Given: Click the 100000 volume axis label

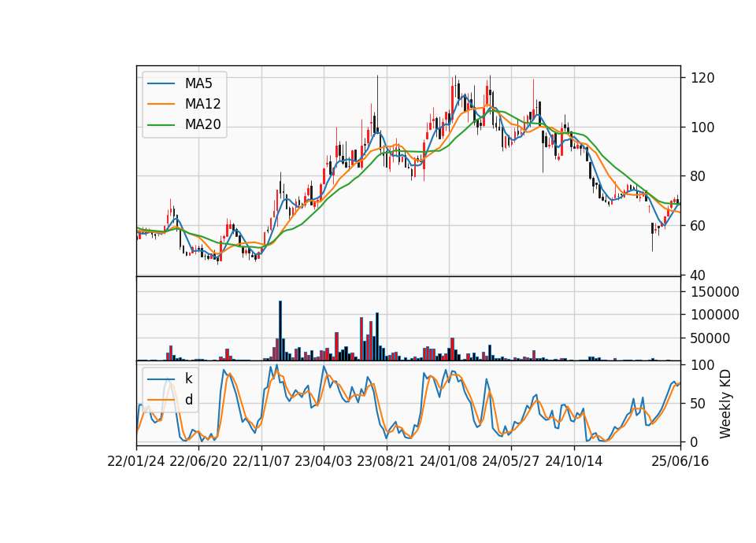Looking at the screenshot, I should coord(715,315).
